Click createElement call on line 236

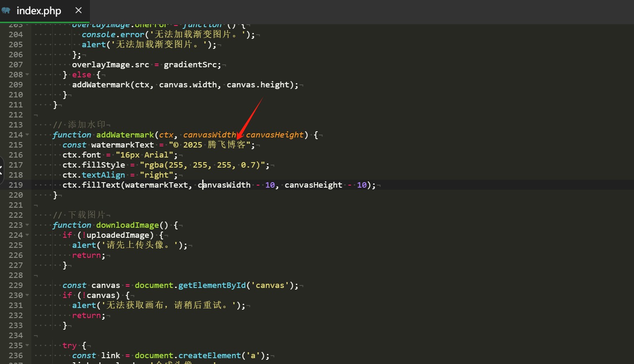tap(210, 356)
